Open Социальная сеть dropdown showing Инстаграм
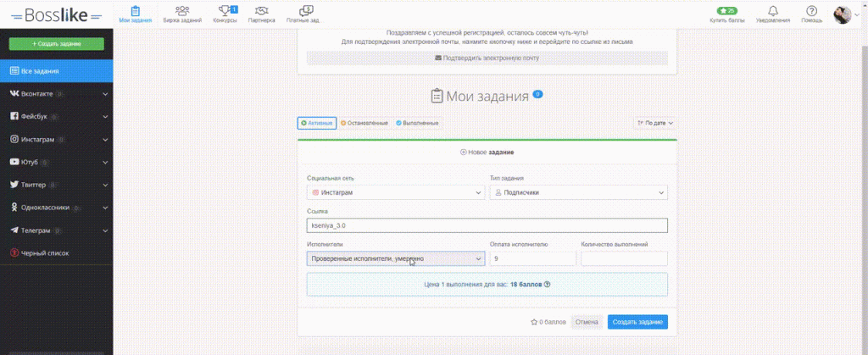This screenshot has height=355, width=868. coord(396,192)
